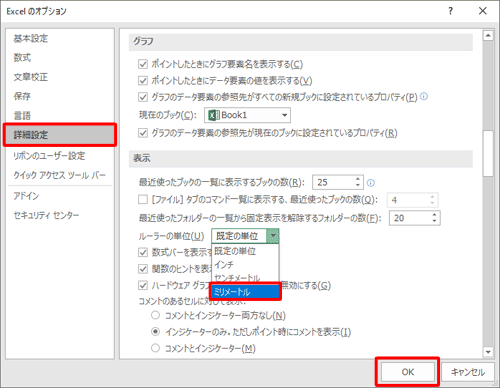
Task: Collapse the ルーラーの単位 dropdown arrow
Action: click(273, 236)
